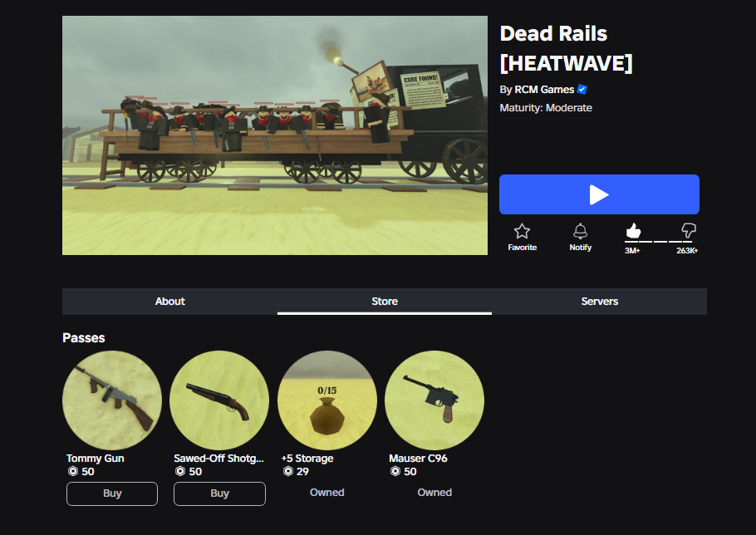Buy the Tommy Gun pass
Viewport: 756px width, 535px height.
click(x=112, y=493)
